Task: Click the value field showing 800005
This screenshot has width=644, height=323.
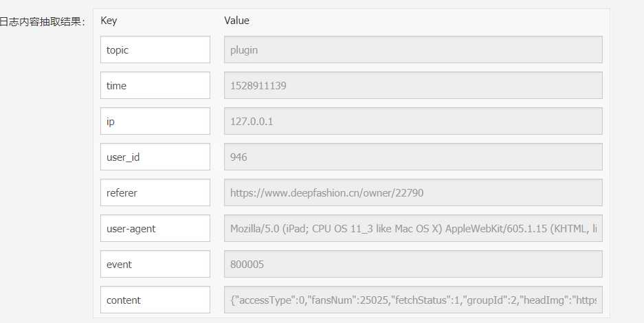Action: pyautogui.click(x=412, y=265)
